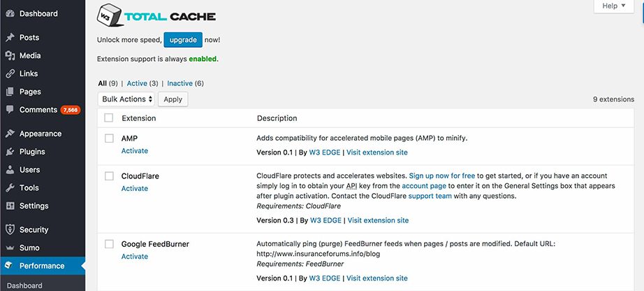Image resolution: width=644 pixels, height=291 pixels.
Task: Click the Links chain icon
Action: 10,73
